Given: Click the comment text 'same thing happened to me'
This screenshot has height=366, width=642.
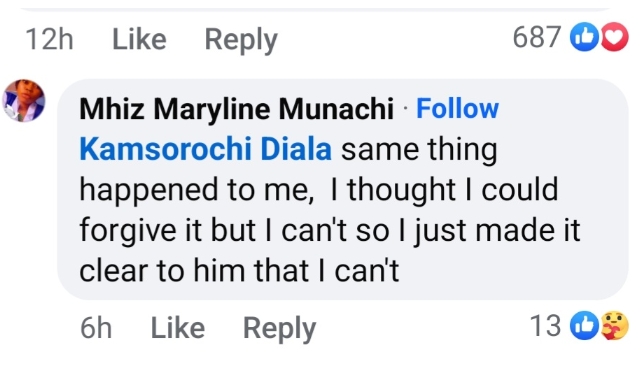Looking at the screenshot, I should 288,169.
